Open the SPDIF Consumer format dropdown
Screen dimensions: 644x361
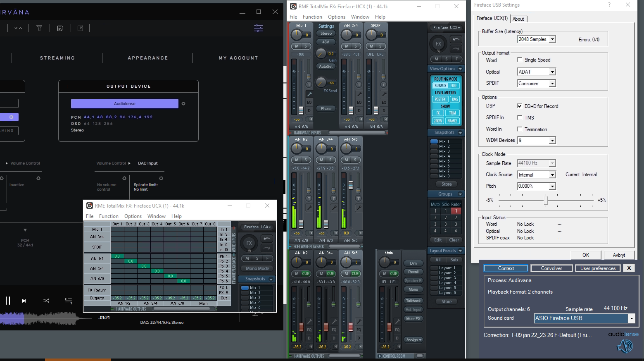tap(537, 83)
